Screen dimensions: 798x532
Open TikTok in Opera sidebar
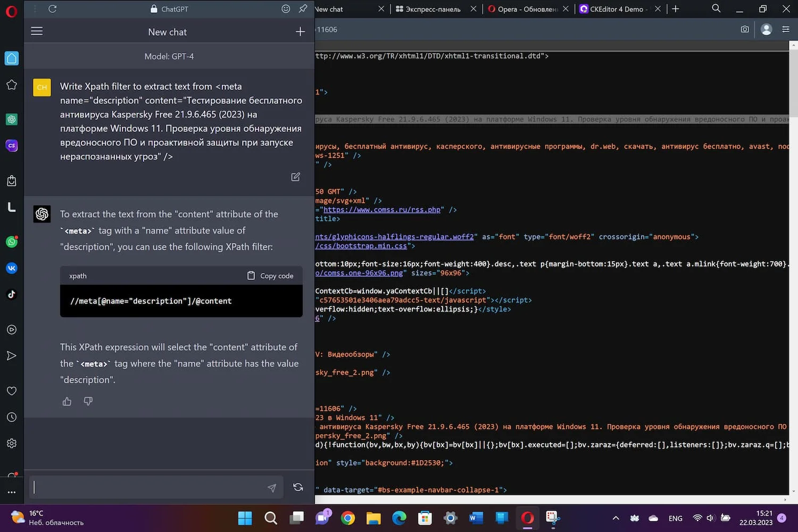(x=12, y=294)
